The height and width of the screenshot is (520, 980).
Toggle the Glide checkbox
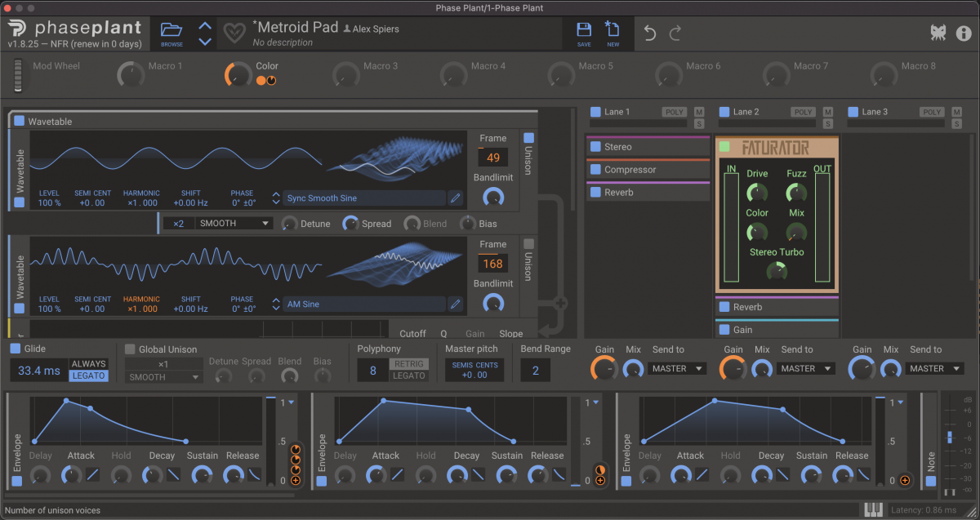click(x=16, y=349)
